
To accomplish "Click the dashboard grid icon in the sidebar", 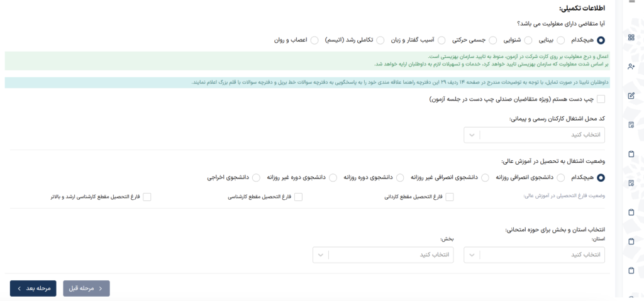I will tap(631, 37).
